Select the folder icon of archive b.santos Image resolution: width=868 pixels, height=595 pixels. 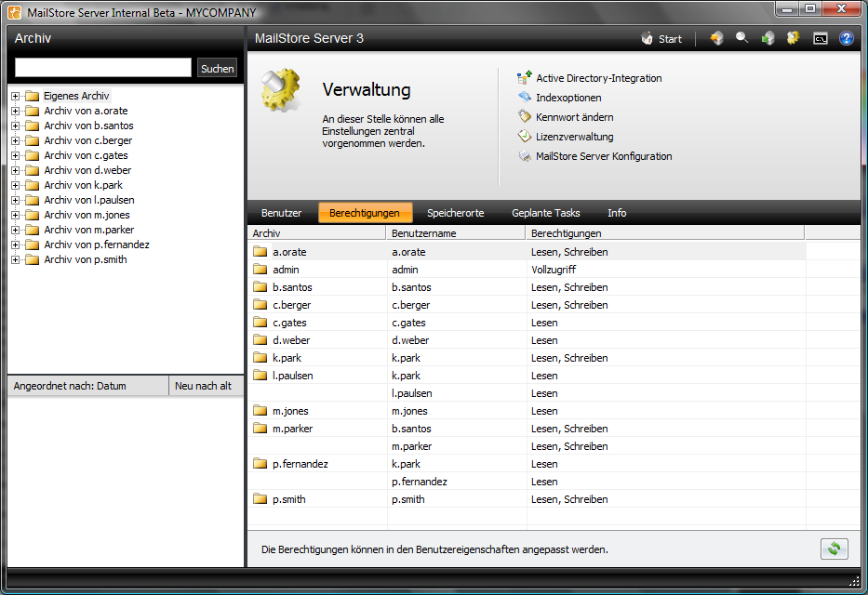coord(260,287)
